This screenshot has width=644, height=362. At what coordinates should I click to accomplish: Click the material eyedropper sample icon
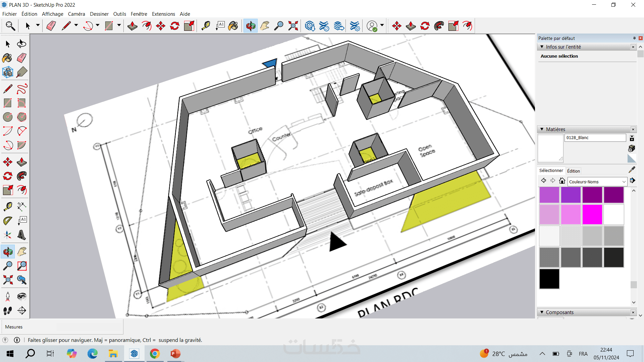tap(632, 170)
